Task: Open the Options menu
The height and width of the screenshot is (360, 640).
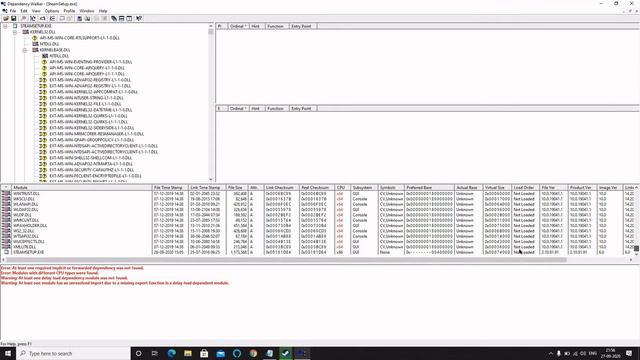Action: pyautogui.click(x=52, y=11)
